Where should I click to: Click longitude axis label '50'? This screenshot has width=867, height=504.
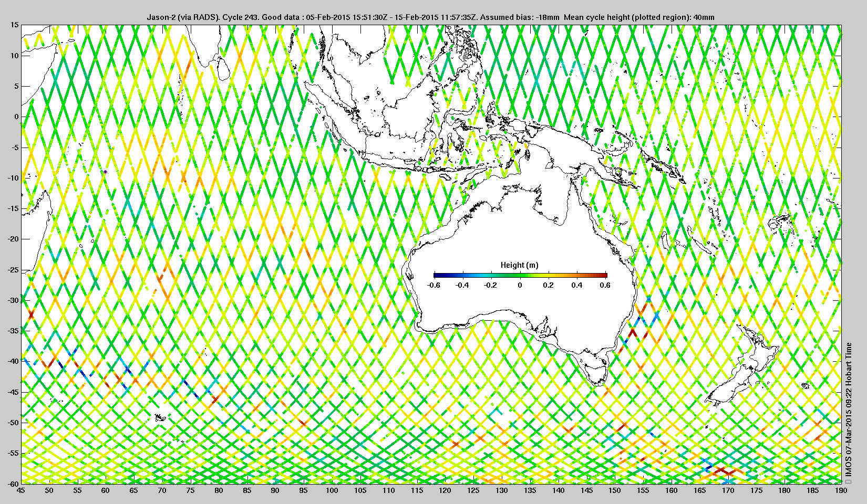(x=49, y=491)
